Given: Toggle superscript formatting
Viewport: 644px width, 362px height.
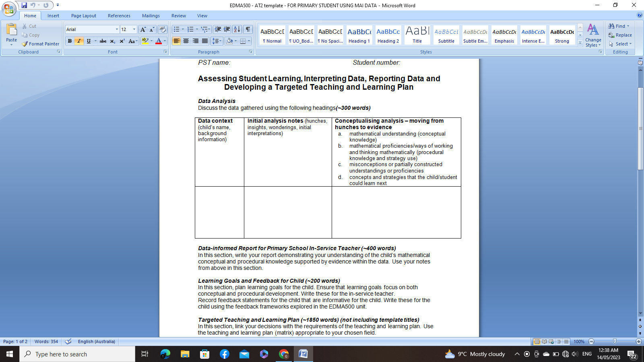Looking at the screenshot, I should [122, 41].
